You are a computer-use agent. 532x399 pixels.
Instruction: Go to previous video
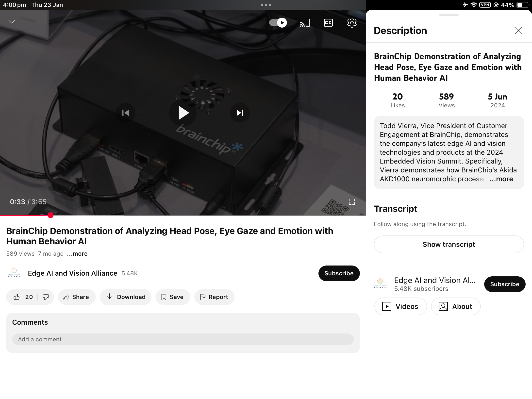126,113
